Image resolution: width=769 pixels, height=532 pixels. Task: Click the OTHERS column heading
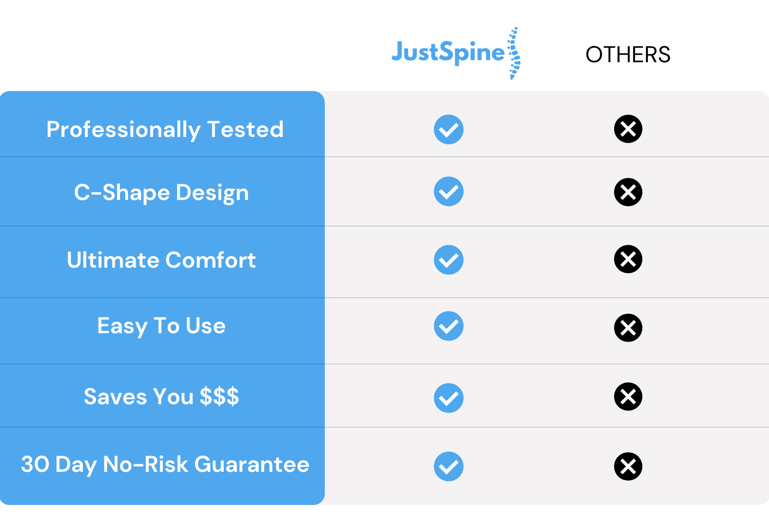[x=628, y=55]
